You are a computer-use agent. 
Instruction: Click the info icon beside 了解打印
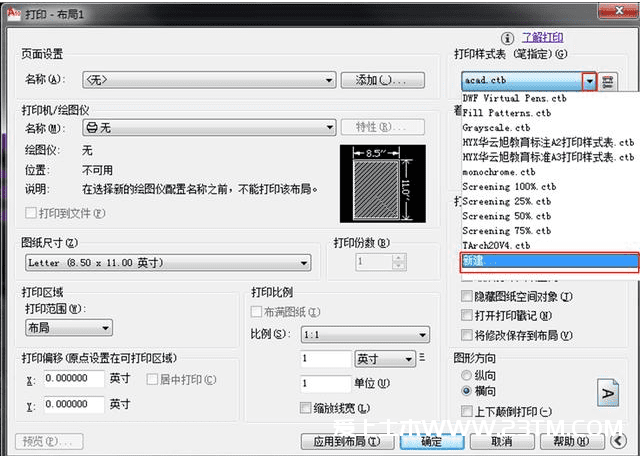507,38
